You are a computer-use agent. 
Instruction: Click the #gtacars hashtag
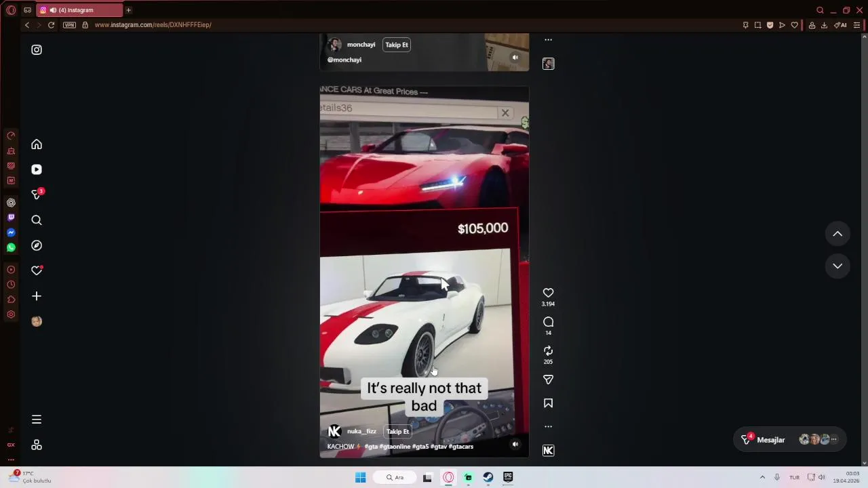(461, 447)
